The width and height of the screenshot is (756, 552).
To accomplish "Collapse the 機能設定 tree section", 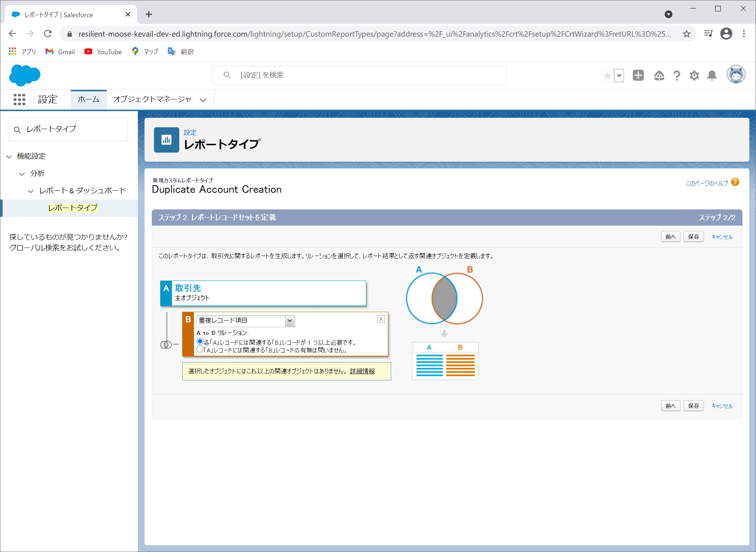I will [9, 156].
